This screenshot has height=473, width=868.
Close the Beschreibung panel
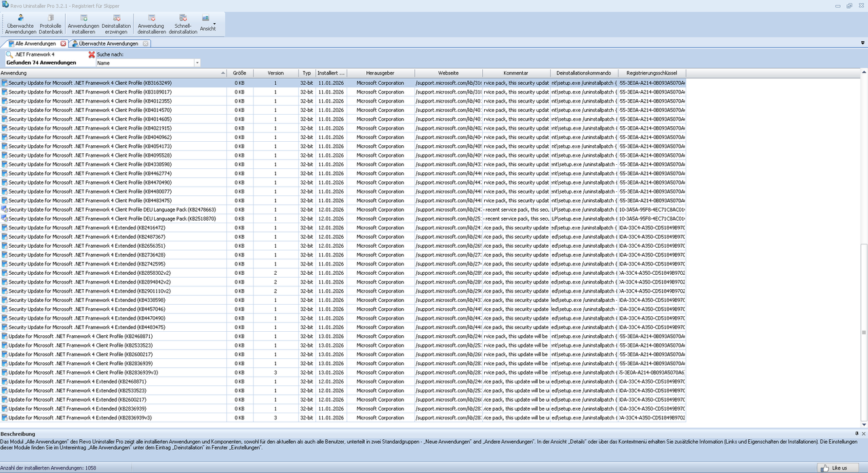tap(863, 433)
